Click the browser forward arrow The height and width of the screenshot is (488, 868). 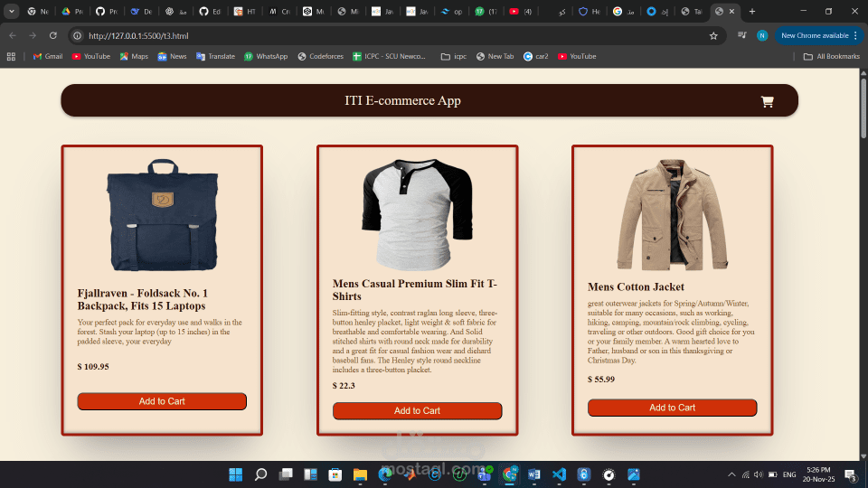33,35
